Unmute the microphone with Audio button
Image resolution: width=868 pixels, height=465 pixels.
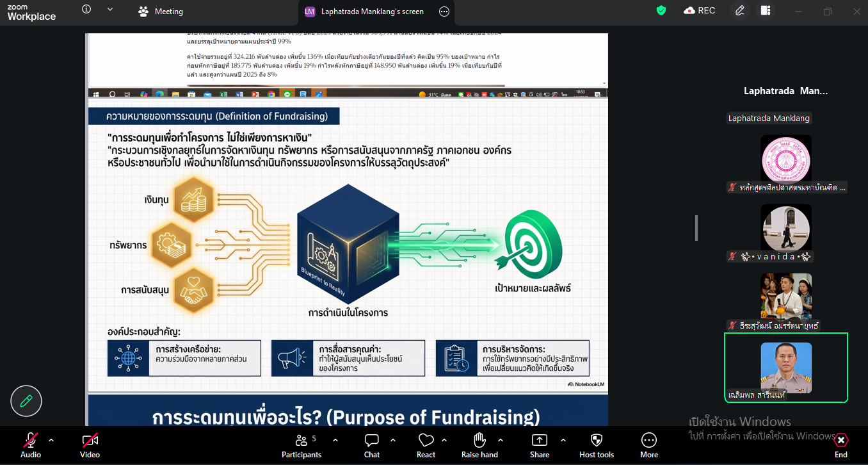click(31, 445)
